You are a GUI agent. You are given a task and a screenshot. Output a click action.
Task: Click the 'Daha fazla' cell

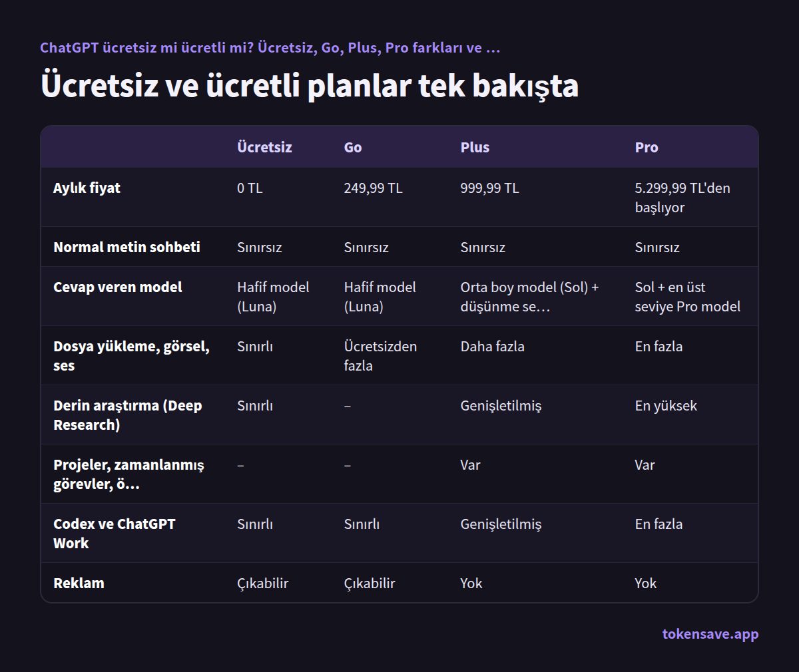pyautogui.click(x=492, y=347)
